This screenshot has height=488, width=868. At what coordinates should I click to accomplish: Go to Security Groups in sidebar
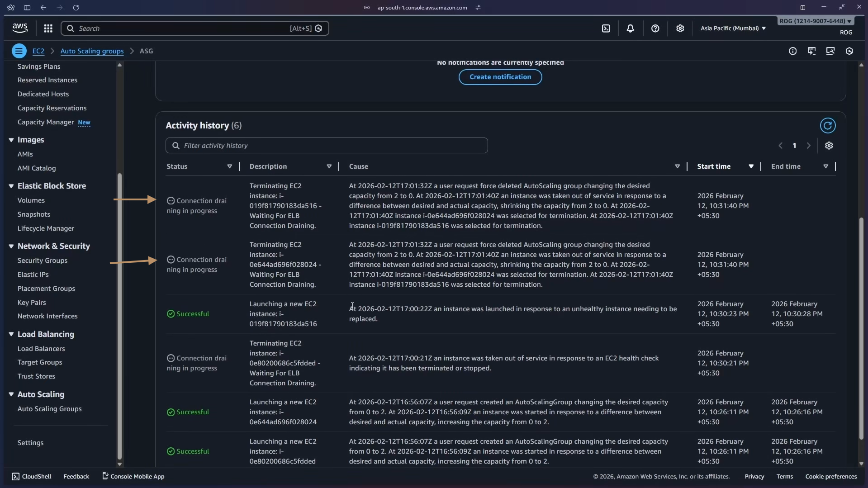pos(43,261)
